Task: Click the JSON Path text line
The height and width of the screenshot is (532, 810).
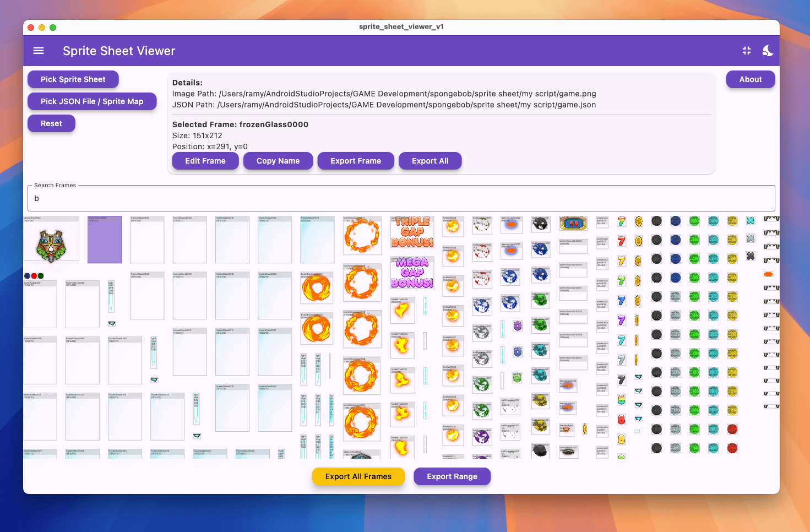Action: pos(384,105)
